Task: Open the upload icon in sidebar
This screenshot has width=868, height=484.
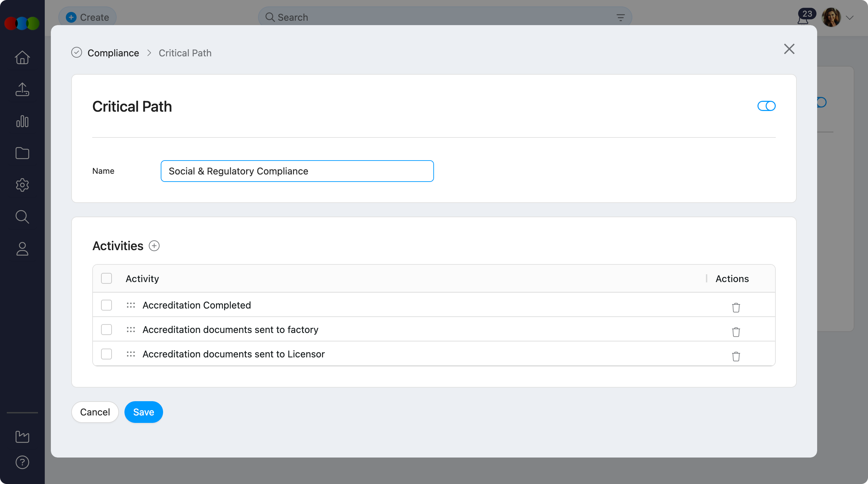Action: (x=22, y=89)
